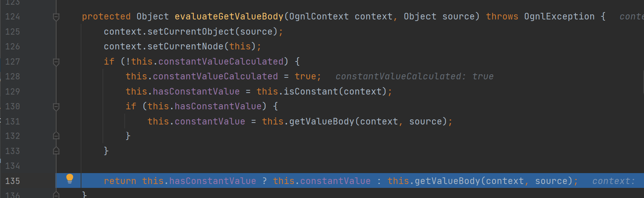Click the isConstant method call
This screenshot has width=644, height=198.
coord(311,92)
